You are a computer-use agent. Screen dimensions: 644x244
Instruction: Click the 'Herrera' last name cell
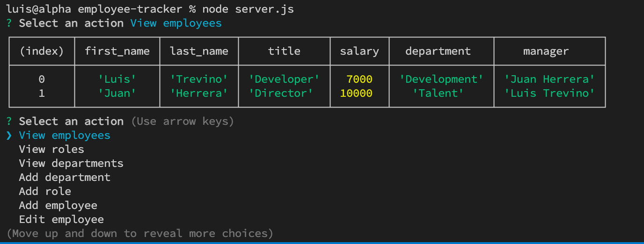coord(199,93)
